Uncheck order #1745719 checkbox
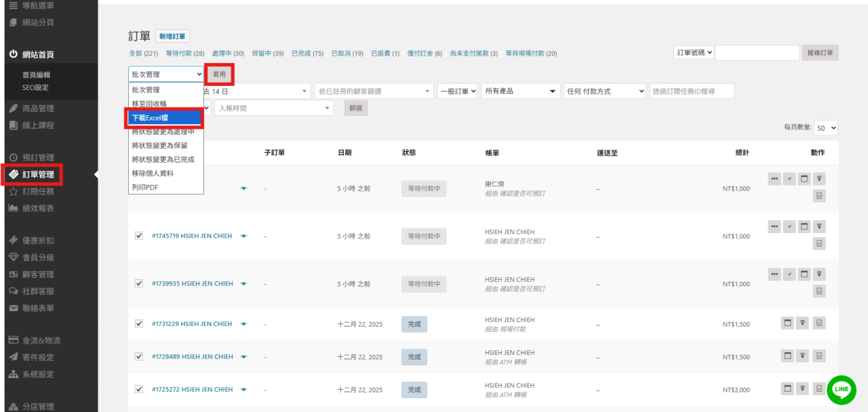The width and height of the screenshot is (868, 412). tap(139, 236)
